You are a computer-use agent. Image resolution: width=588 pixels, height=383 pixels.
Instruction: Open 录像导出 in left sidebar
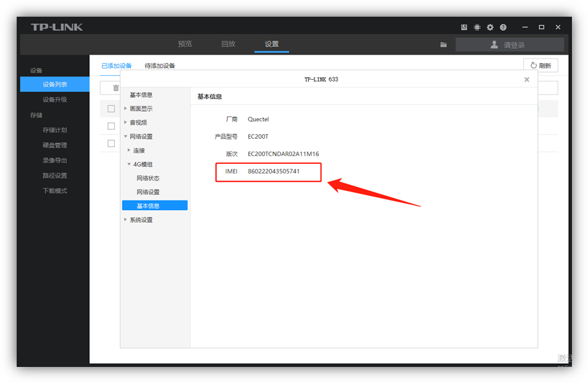(x=55, y=161)
